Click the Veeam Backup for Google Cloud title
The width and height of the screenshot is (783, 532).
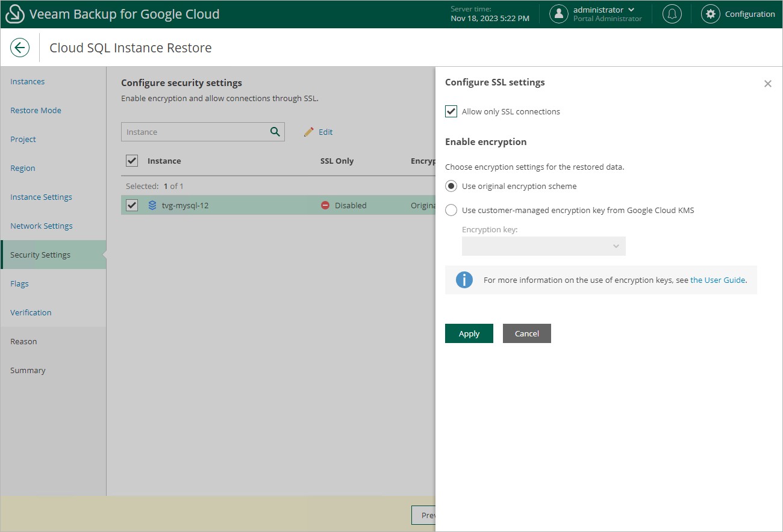[x=125, y=14]
